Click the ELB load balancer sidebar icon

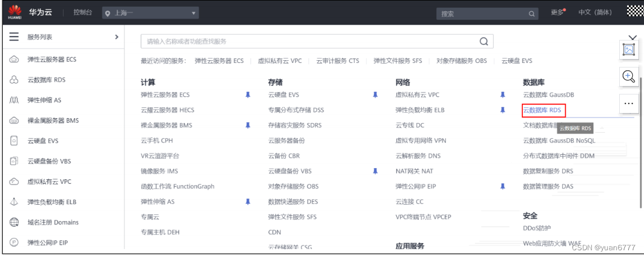click(14, 202)
